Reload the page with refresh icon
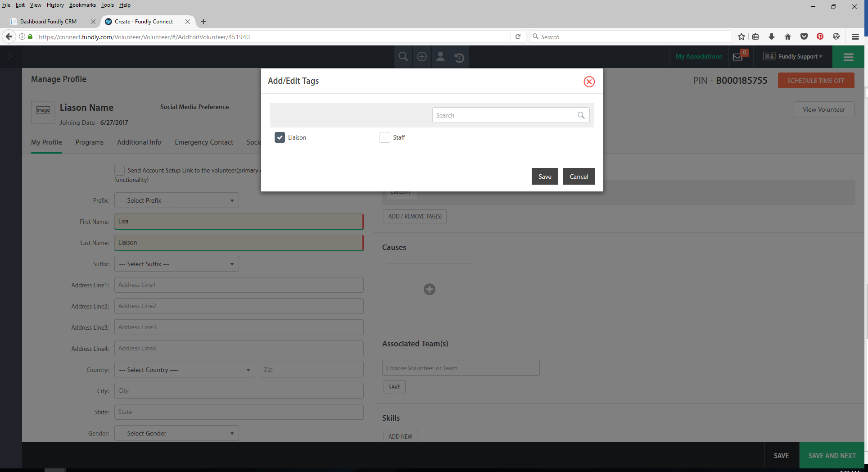Image resolution: width=868 pixels, height=472 pixels. (518, 36)
